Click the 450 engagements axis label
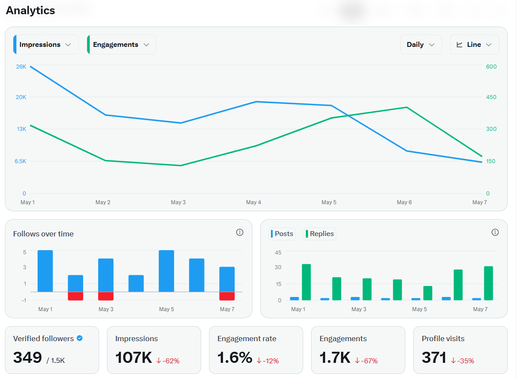This screenshot has height=380, width=526. click(491, 97)
